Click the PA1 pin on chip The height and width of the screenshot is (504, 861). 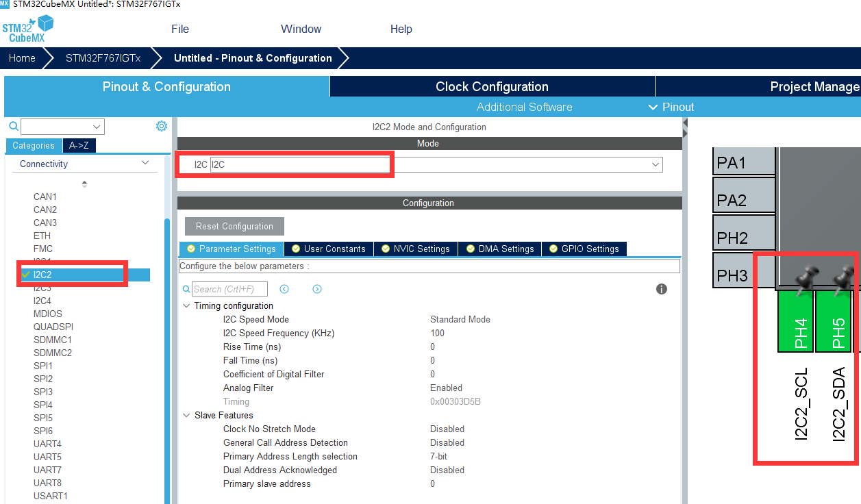(x=744, y=162)
